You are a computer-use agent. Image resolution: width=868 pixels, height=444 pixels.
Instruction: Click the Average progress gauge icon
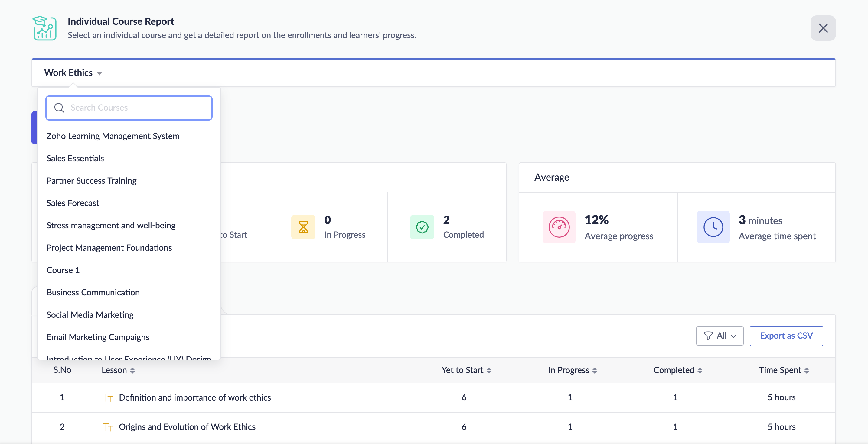pyautogui.click(x=559, y=227)
